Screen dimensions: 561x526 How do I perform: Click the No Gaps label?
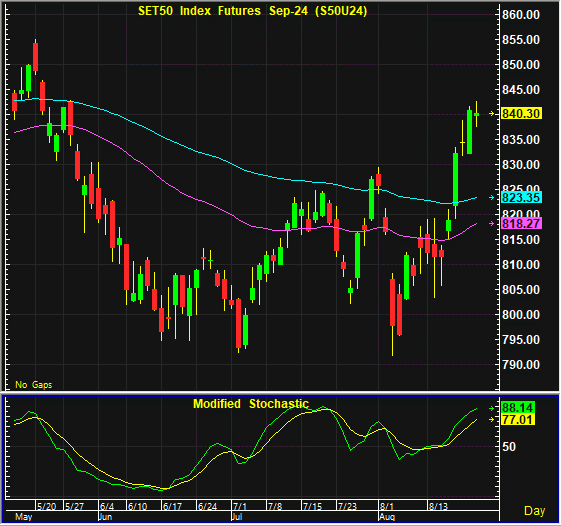coord(34,385)
